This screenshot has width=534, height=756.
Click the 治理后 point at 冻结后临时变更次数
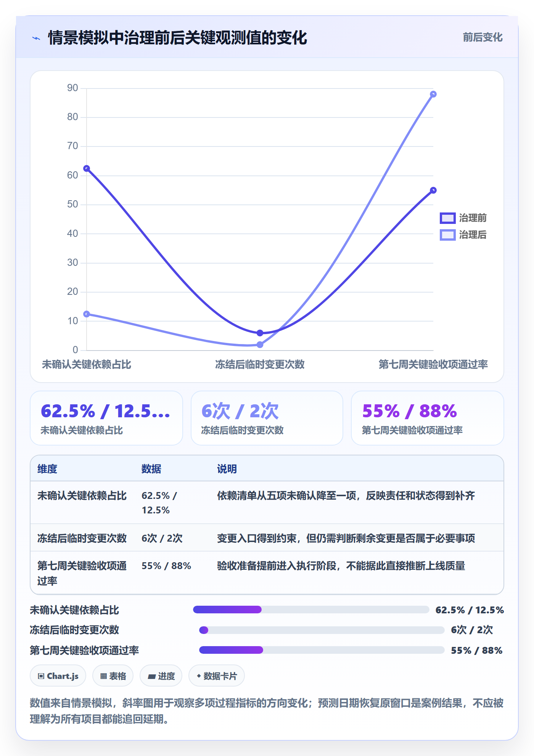click(x=260, y=344)
